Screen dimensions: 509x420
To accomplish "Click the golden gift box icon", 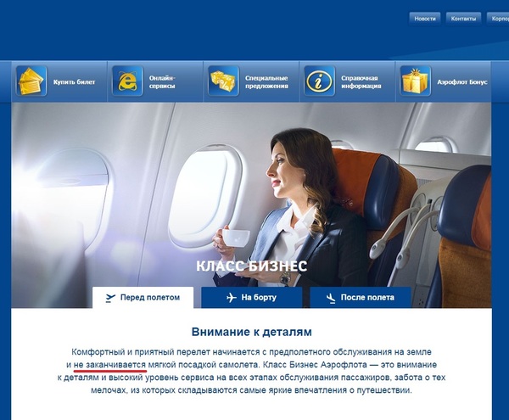I will pos(416,81).
